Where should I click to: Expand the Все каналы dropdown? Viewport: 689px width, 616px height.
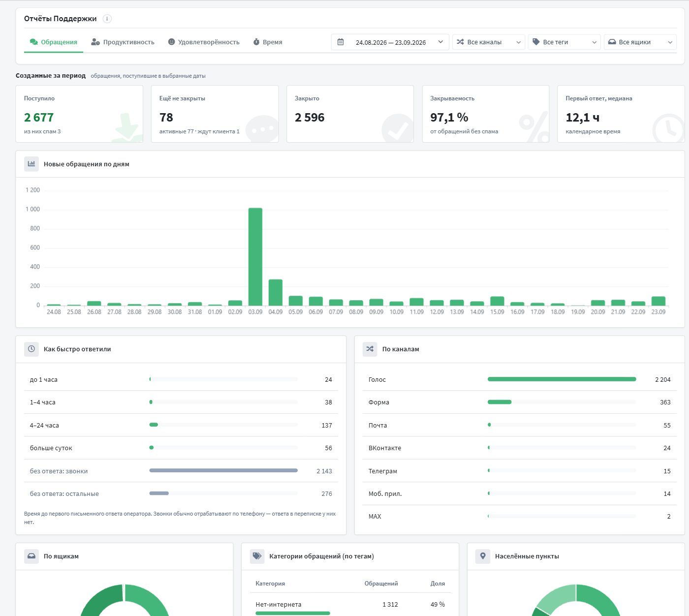(x=489, y=42)
